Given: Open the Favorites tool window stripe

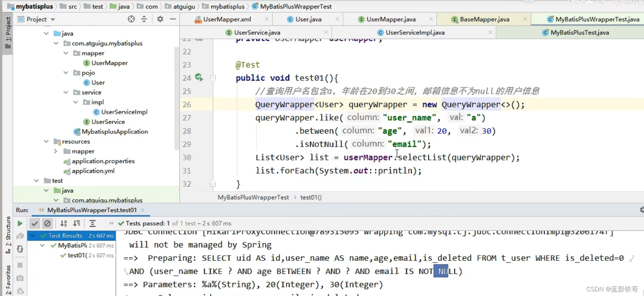Looking at the screenshot, I should pyautogui.click(x=8, y=280).
